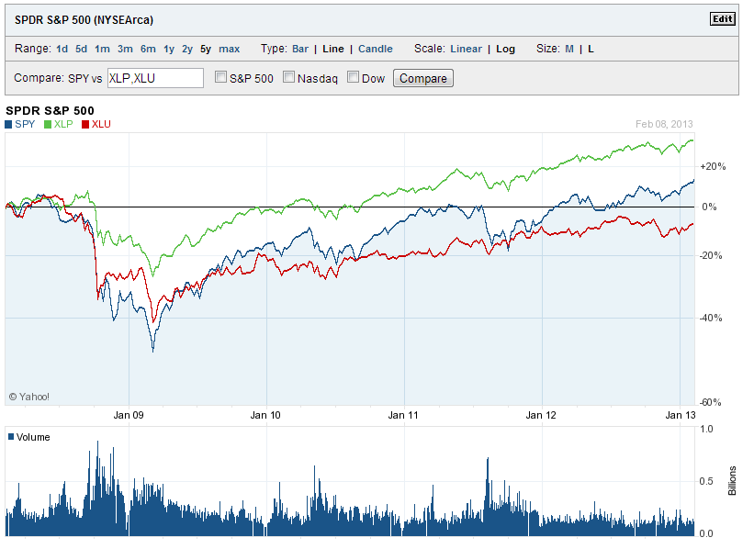Set chart size to L

[591, 49]
